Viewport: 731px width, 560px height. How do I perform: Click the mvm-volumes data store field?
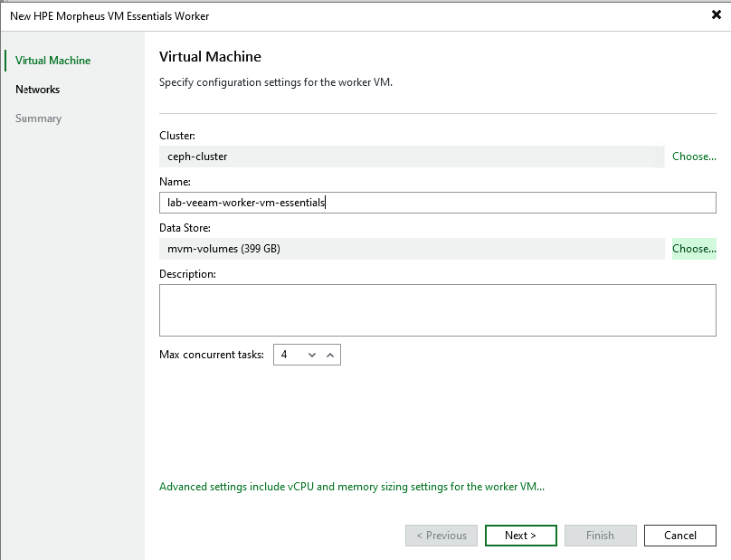(412, 249)
